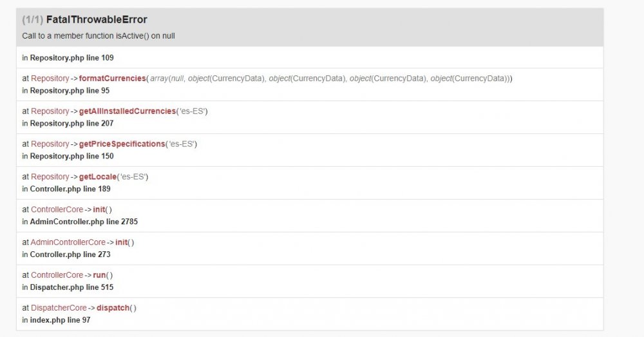Click 'index.php line 97' text
644x337 pixels.
[x=60, y=320]
